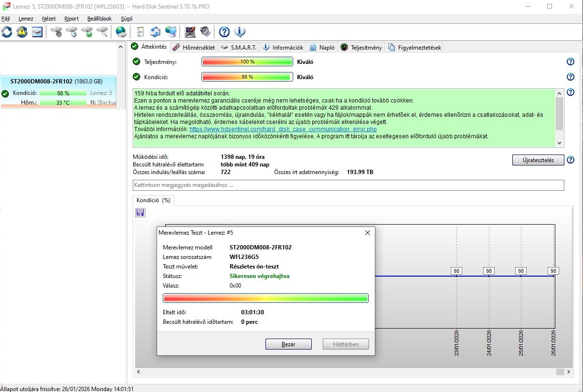This screenshot has width=583, height=392.
Task: Click the globe over disk toolbar icon
Action: point(121,32)
